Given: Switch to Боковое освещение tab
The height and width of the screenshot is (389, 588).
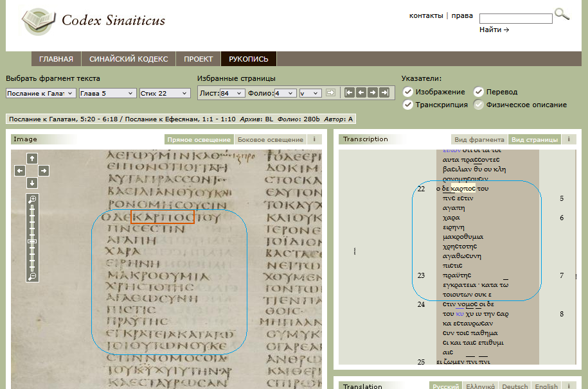Looking at the screenshot, I should [x=270, y=139].
